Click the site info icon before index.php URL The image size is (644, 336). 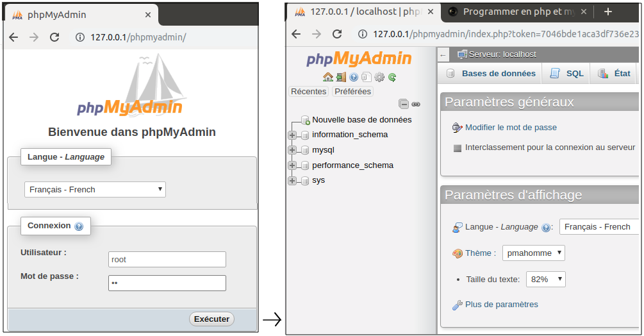pyautogui.click(x=362, y=34)
